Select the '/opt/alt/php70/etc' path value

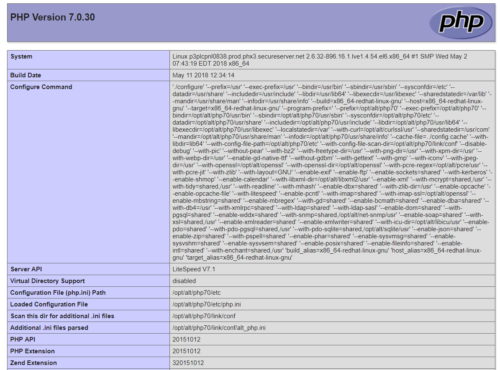pyautogui.click(x=196, y=293)
